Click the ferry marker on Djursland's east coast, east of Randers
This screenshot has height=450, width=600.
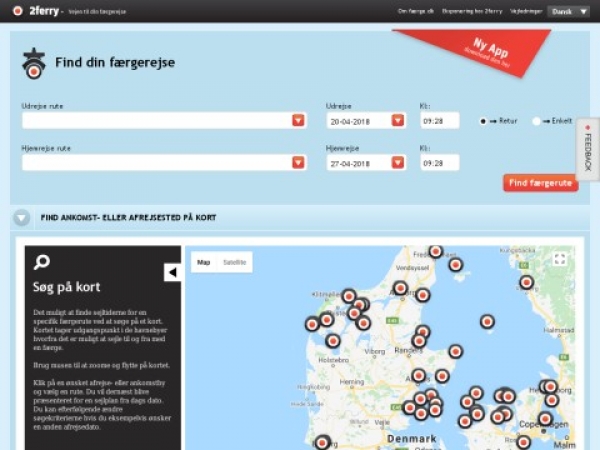point(455,351)
